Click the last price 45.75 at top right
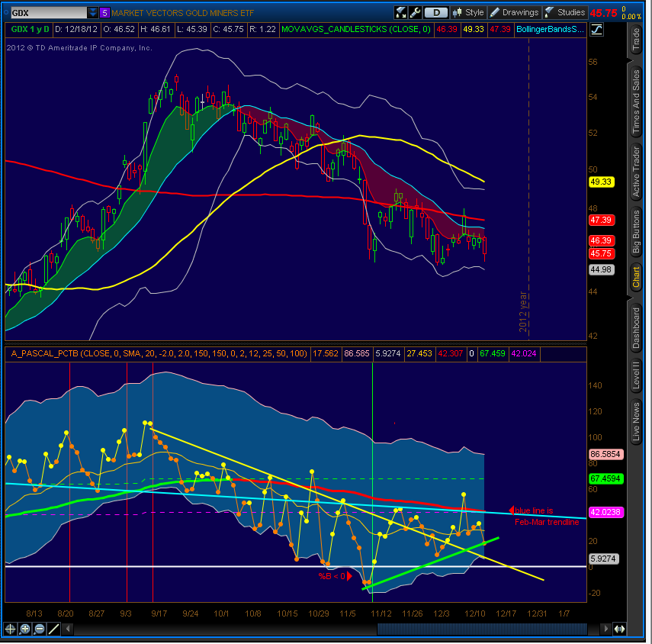The height and width of the screenshot is (644, 652). click(x=603, y=13)
